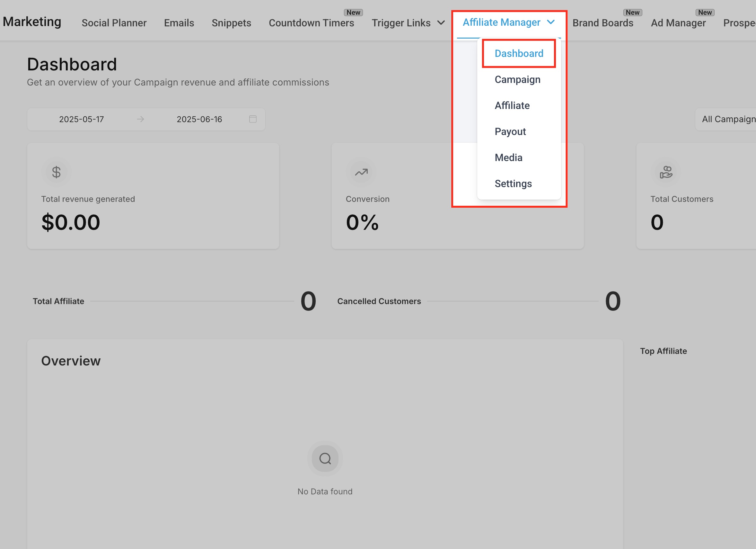
Task: Expand the Trigger Links chevron
Action: [441, 23]
